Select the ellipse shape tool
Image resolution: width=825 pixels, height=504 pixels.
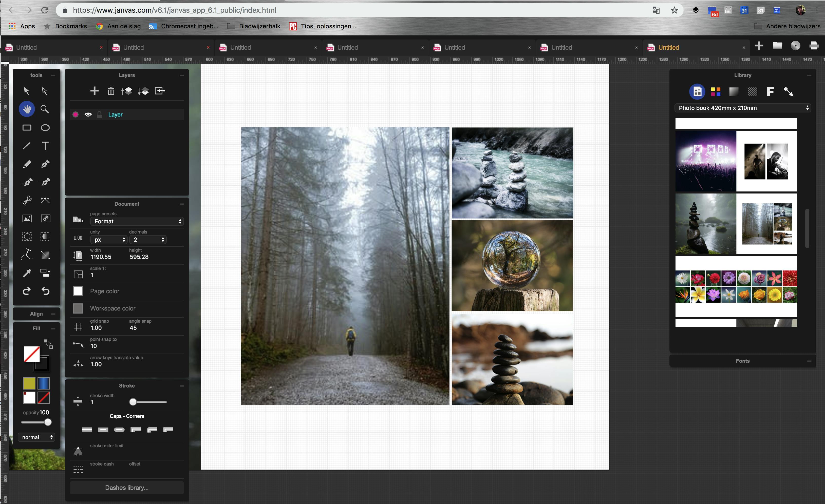[x=45, y=127]
